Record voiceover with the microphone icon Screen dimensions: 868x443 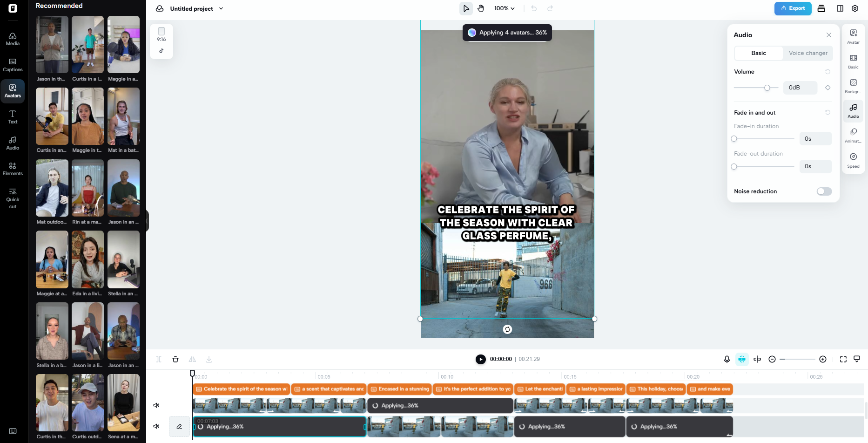click(727, 359)
